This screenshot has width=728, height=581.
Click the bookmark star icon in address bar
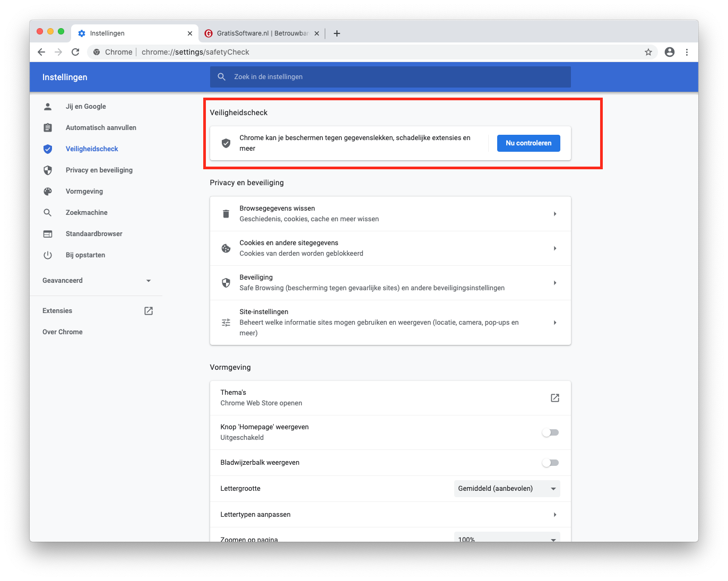[648, 52]
